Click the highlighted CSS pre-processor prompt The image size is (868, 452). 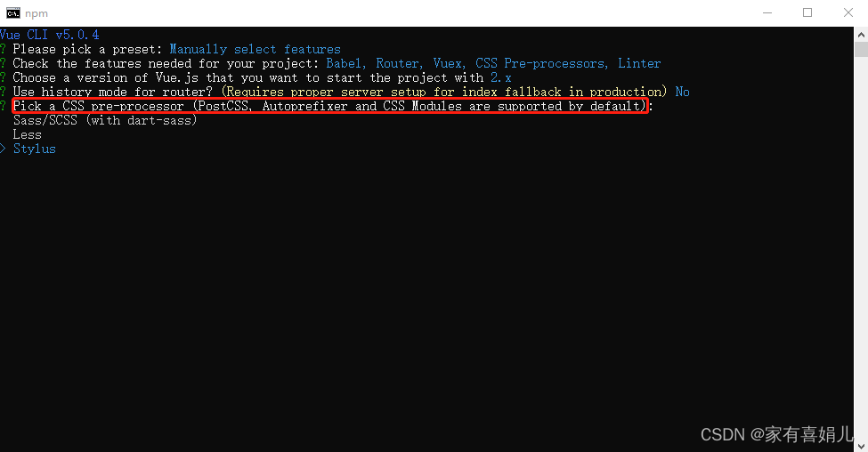[x=330, y=106]
